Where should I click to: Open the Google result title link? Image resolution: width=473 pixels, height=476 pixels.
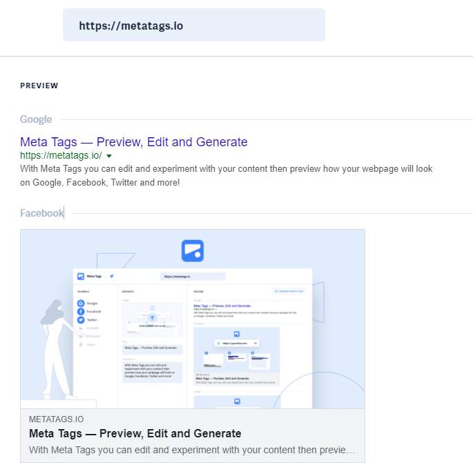coord(134,142)
